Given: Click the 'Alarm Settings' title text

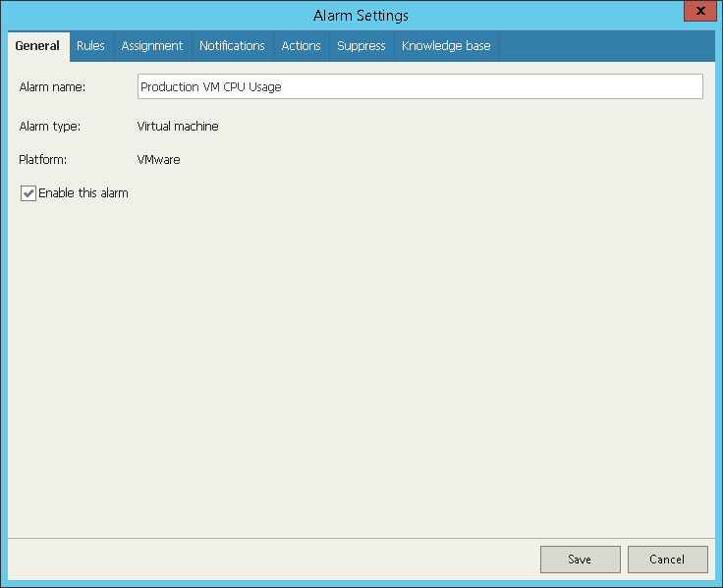Looking at the screenshot, I should pos(361,16).
